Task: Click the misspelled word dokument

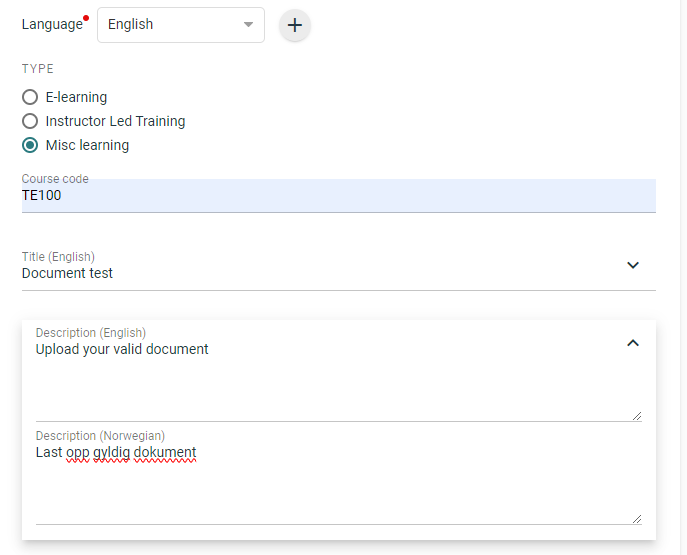Action: [165, 452]
